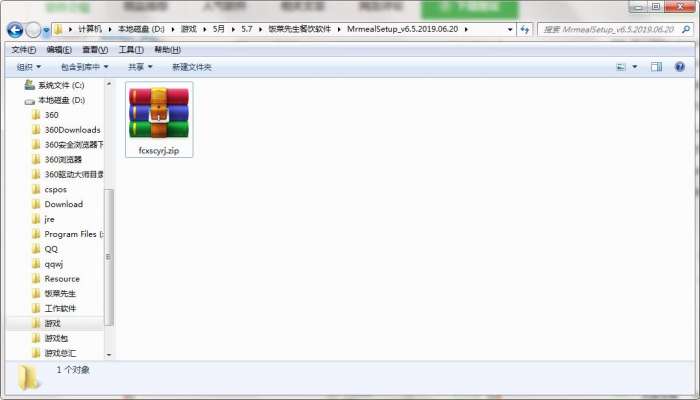The width and height of the screenshot is (700, 400).
Task: Click the Resource folder icon in tree
Action: 36,279
